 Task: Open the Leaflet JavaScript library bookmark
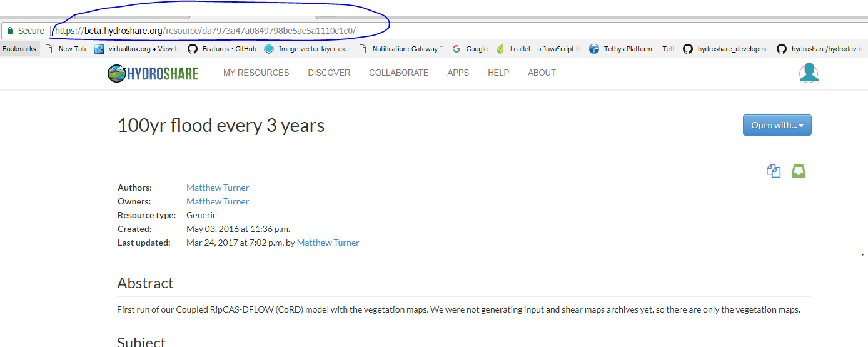pyautogui.click(x=538, y=49)
